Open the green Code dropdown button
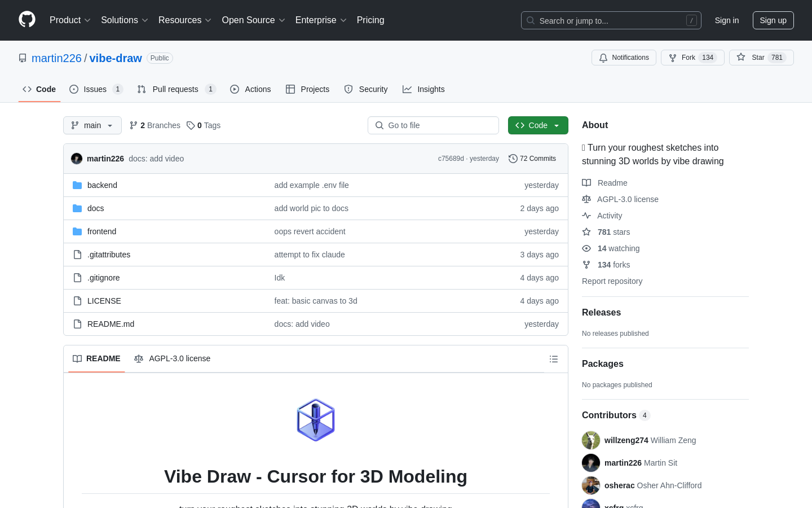The image size is (812, 508). [538, 125]
